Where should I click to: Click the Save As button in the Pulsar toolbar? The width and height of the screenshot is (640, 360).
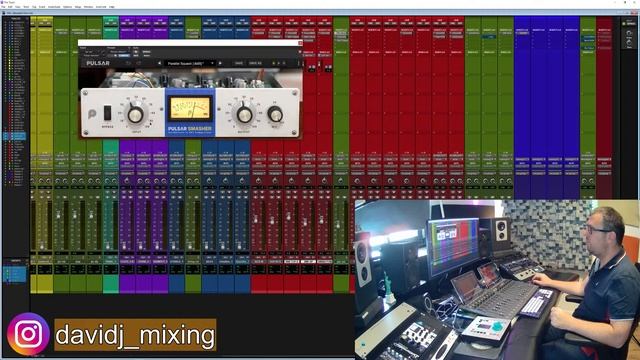(255, 63)
